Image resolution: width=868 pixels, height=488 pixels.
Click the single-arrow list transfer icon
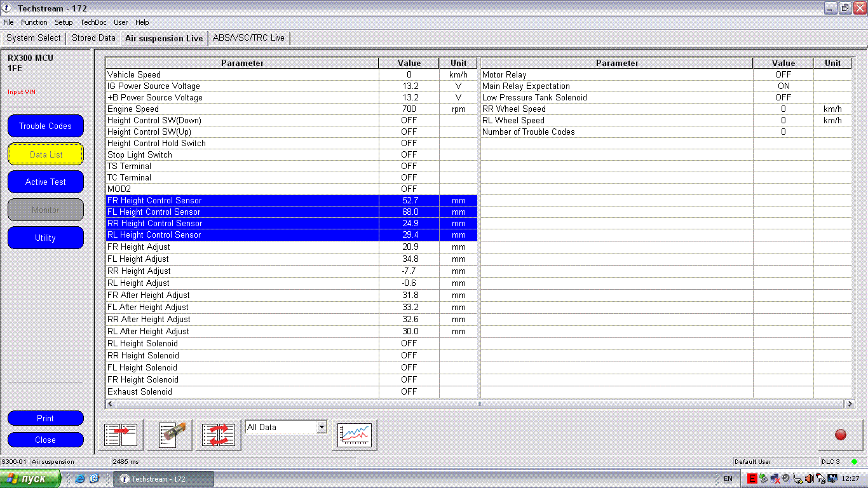tap(121, 435)
